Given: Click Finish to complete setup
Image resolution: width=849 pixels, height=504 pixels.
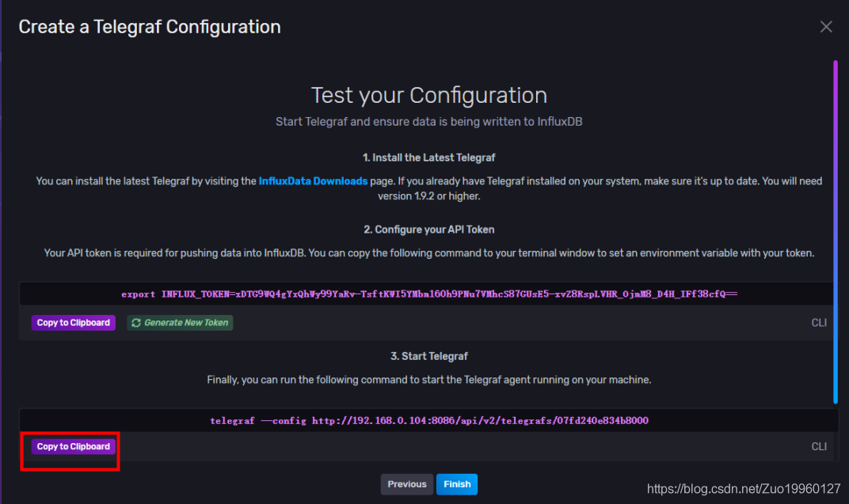Looking at the screenshot, I should [x=457, y=484].
